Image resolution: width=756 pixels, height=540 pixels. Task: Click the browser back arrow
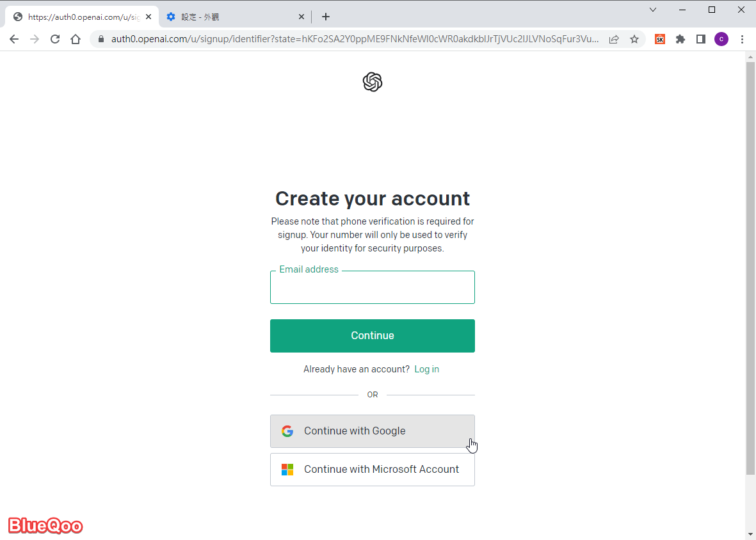(x=14, y=39)
